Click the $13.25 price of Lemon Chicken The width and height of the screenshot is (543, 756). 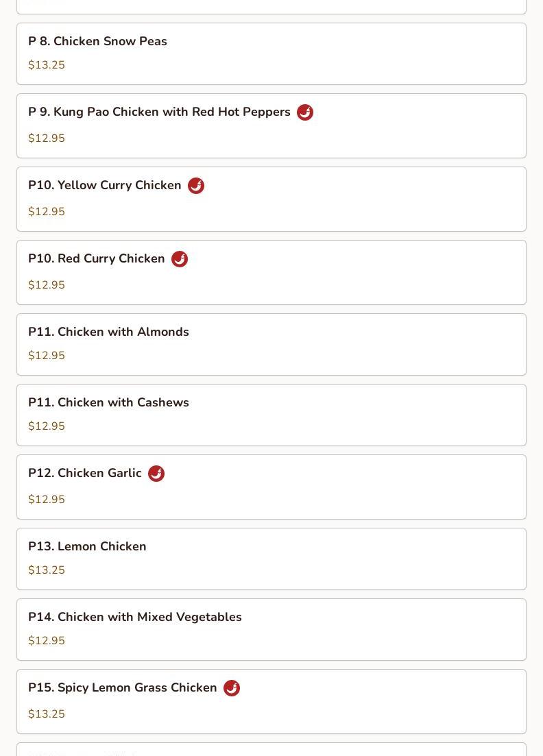click(47, 570)
